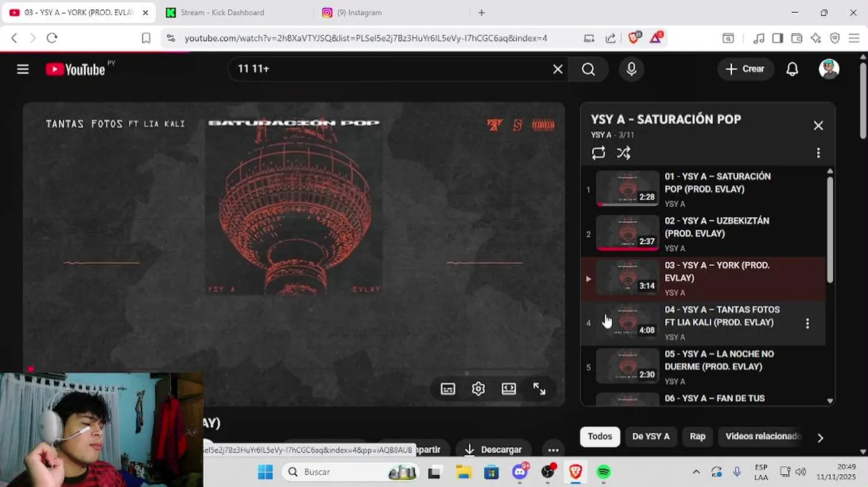Start voice search with the microphone
This screenshot has width=868, height=487.
click(631, 69)
